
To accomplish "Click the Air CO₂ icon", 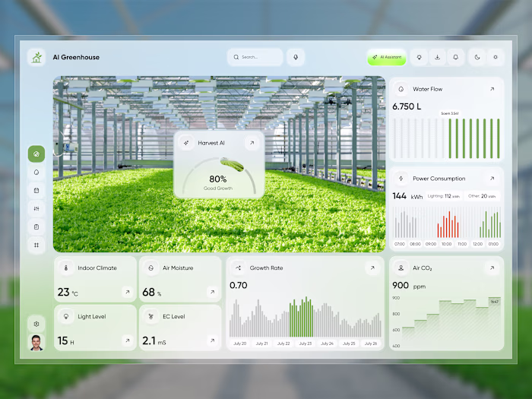I will (401, 268).
